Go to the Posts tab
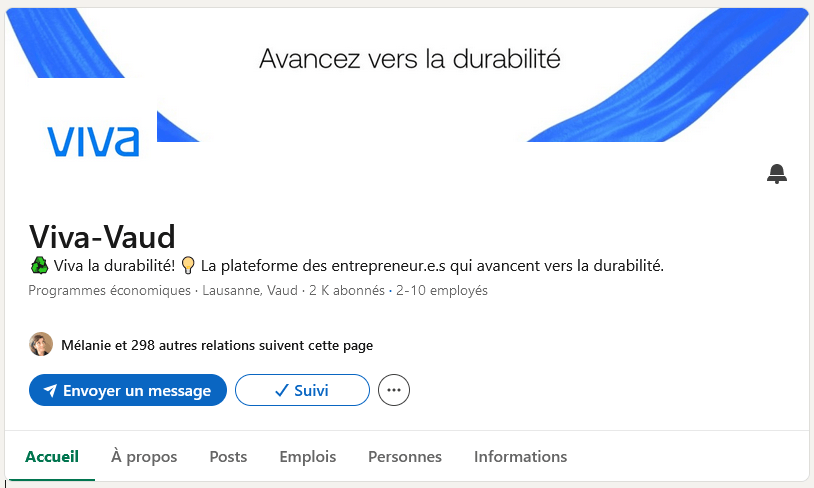 click(x=228, y=457)
